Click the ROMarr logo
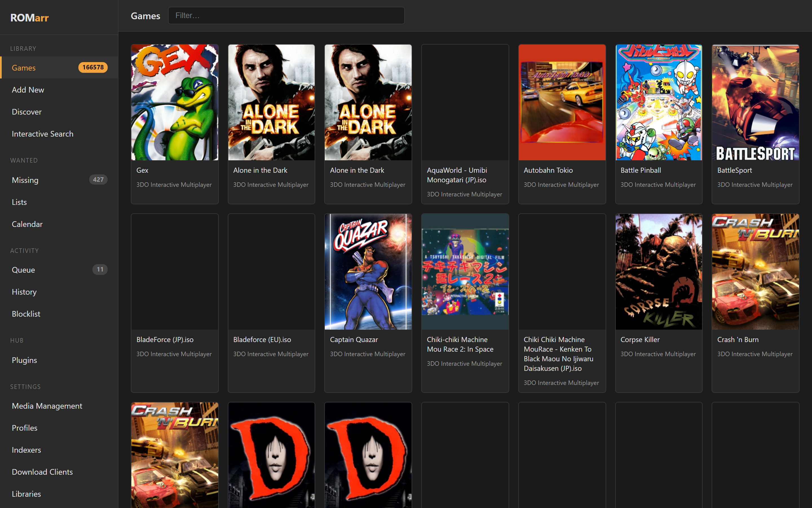 coord(30,17)
